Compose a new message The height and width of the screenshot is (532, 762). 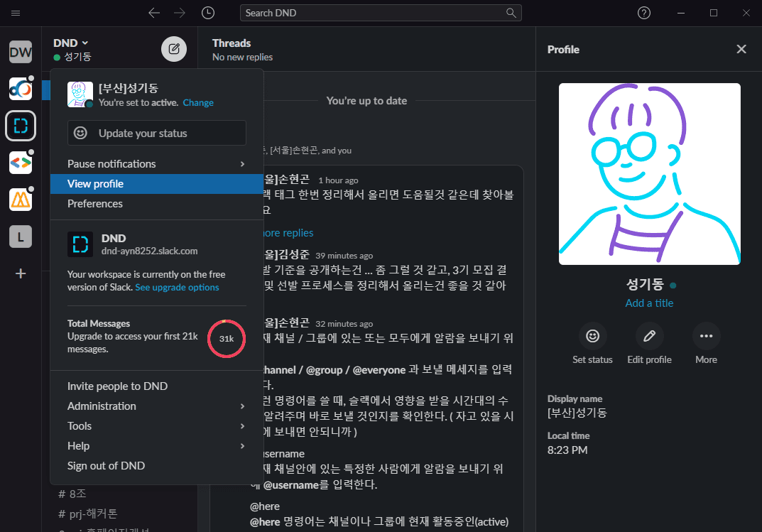pyautogui.click(x=174, y=49)
